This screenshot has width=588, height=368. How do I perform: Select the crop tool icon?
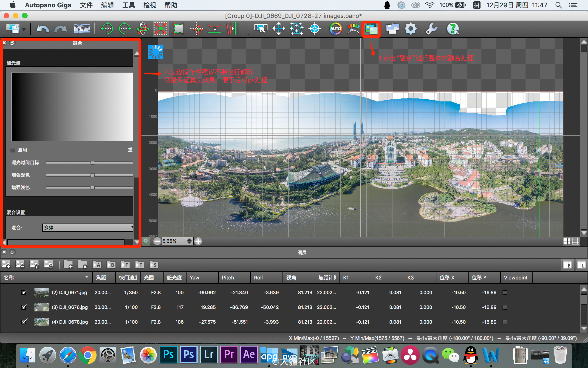(x=179, y=29)
